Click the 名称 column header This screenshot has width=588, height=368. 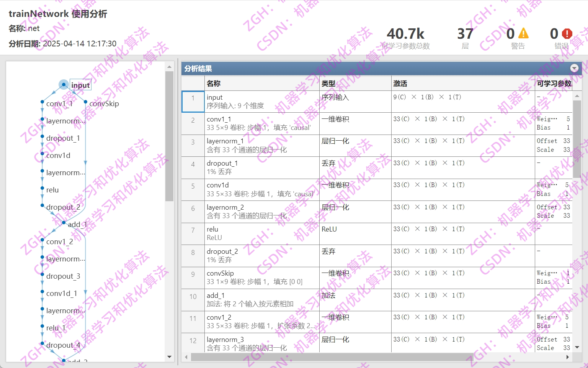(x=214, y=83)
